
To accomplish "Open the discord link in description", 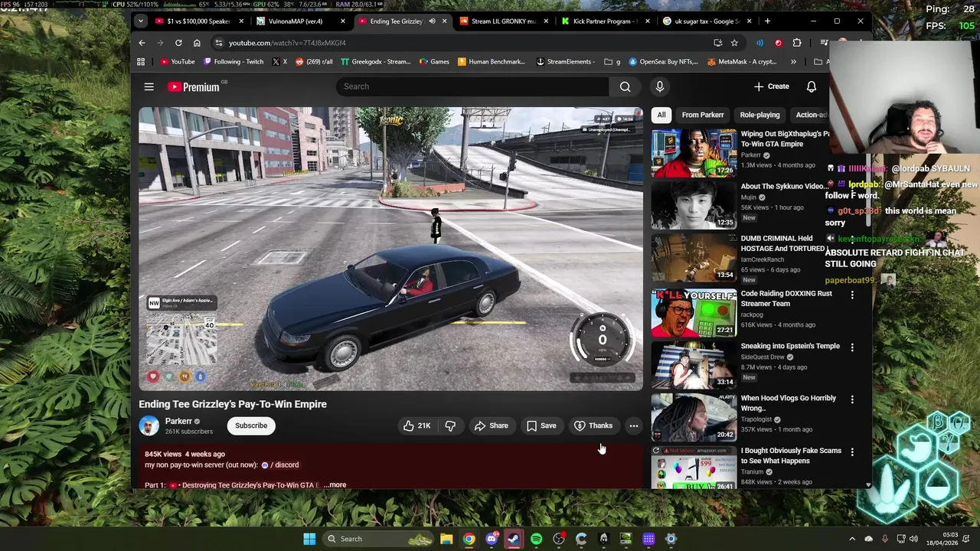I will [x=280, y=465].
